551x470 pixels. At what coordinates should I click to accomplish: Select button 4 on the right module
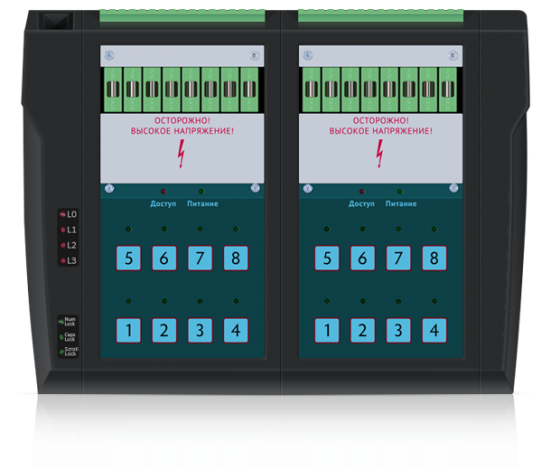point(434,330)
